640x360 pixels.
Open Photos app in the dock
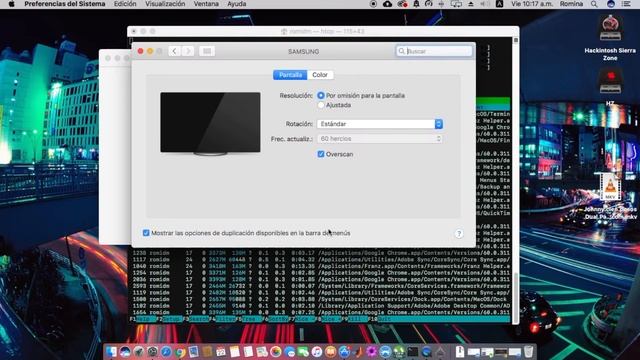[276, 351]
